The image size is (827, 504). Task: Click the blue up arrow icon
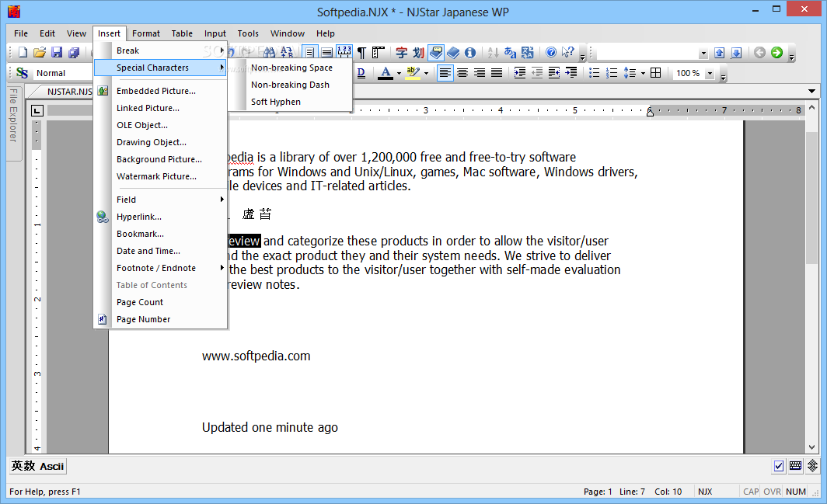(x=720, y=52)
